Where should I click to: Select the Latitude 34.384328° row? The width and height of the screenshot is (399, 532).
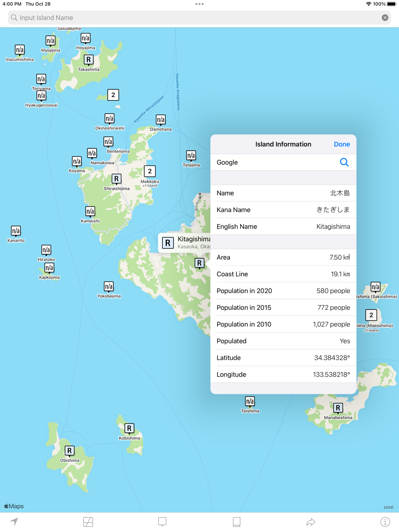283,358
